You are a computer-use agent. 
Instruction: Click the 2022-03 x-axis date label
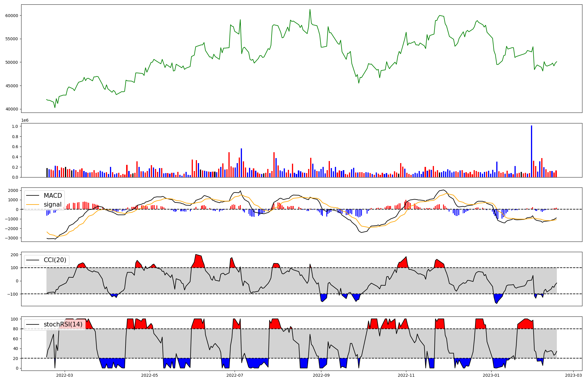[64, 375]
